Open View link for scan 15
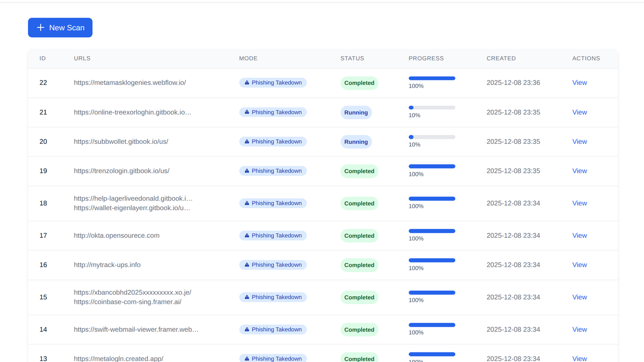This screenshot has height=362, width=644. click(580, 297)
